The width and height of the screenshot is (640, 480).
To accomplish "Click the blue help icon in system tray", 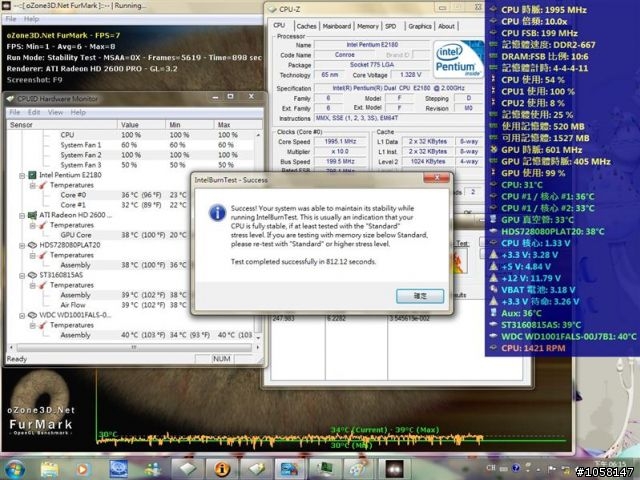I will coord(516,468).
